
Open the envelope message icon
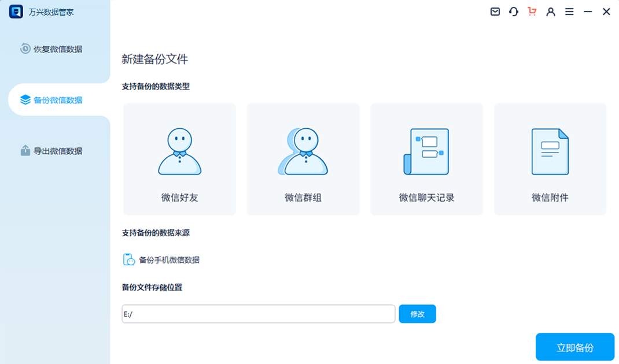(x=495, y=11)
